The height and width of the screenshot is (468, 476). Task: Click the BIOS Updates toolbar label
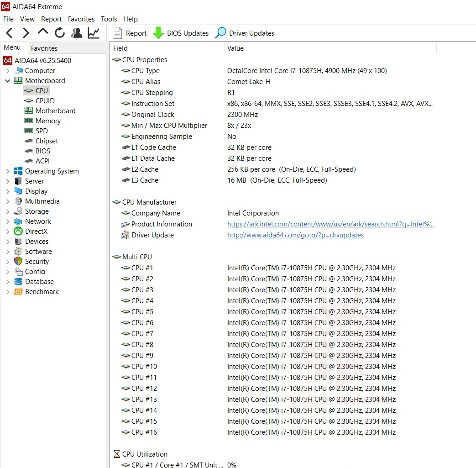188,33
